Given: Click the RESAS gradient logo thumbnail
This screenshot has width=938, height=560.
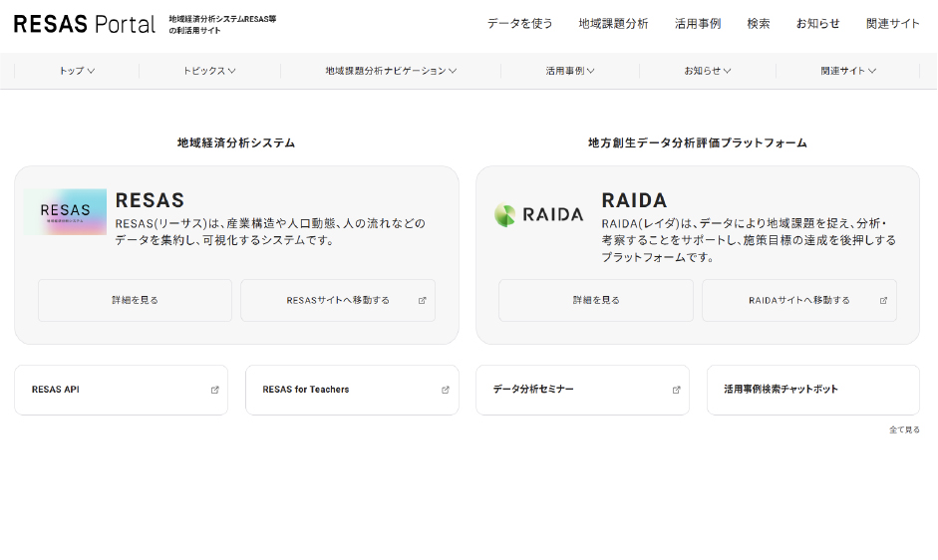Looking at the screenshot, I should [65, 212].
